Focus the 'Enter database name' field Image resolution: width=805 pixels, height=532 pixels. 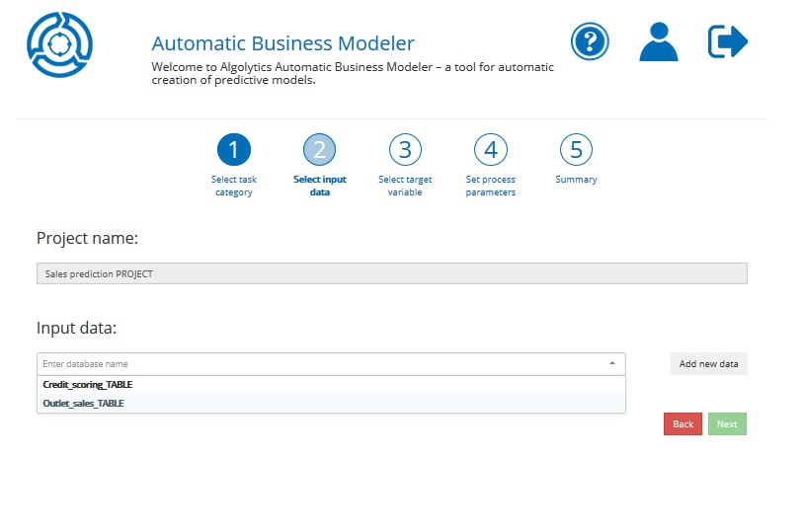pyautogui.click(x=316, y=364)
